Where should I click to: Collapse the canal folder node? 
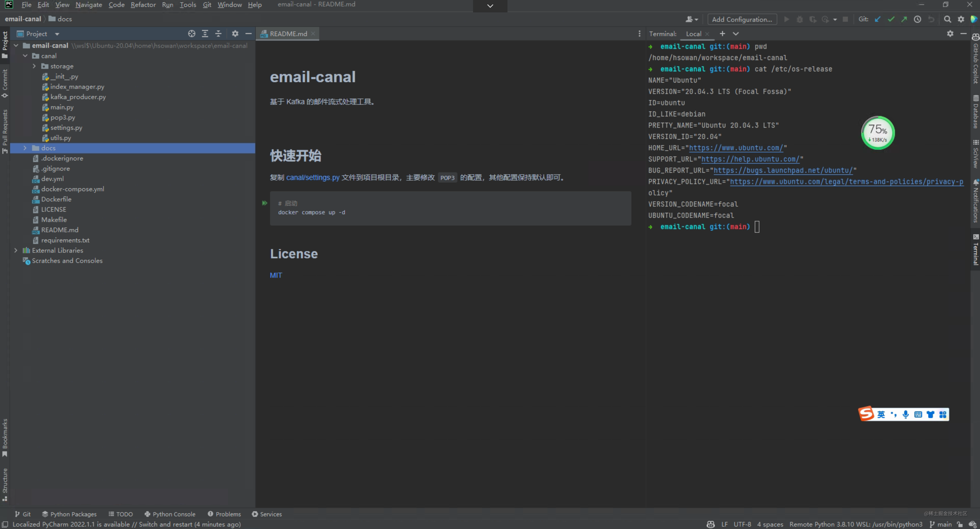click(x=25, y=56)
